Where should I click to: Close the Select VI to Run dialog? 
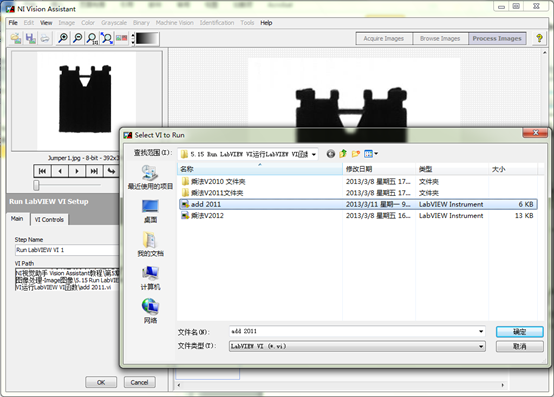(535, 133)
